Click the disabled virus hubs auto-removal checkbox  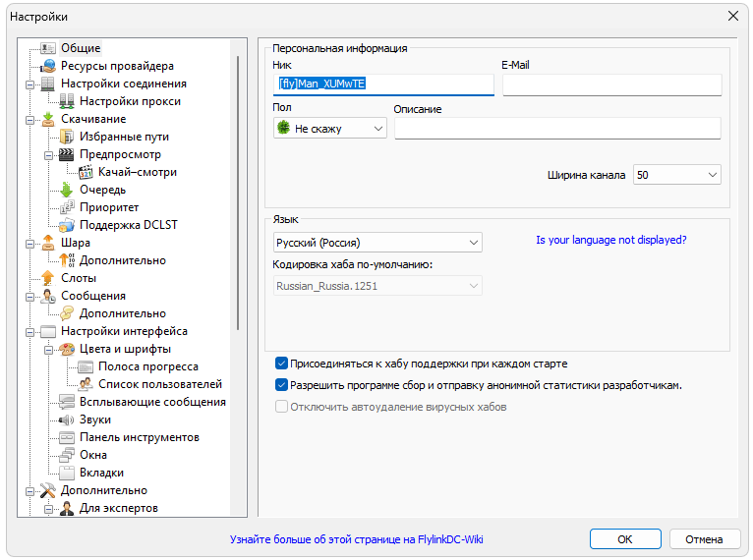[281, 407]
